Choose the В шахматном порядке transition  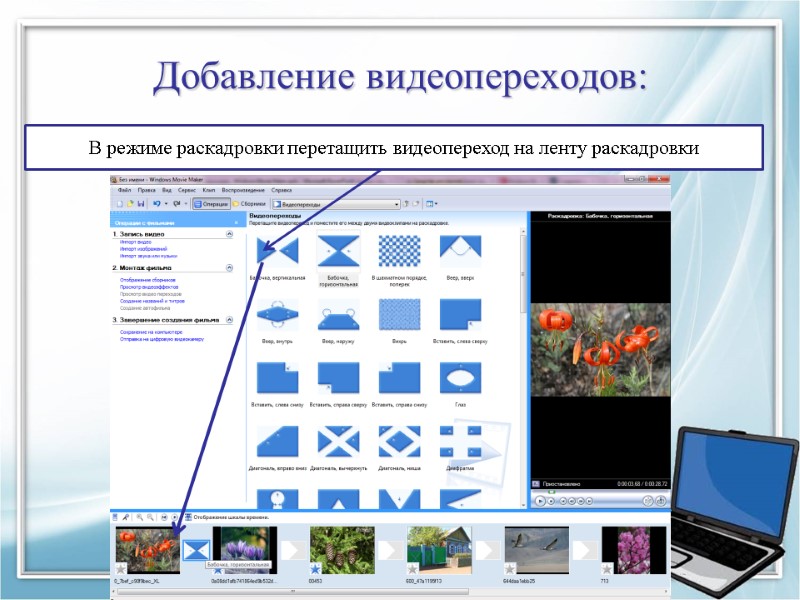(x=399, y=251)
